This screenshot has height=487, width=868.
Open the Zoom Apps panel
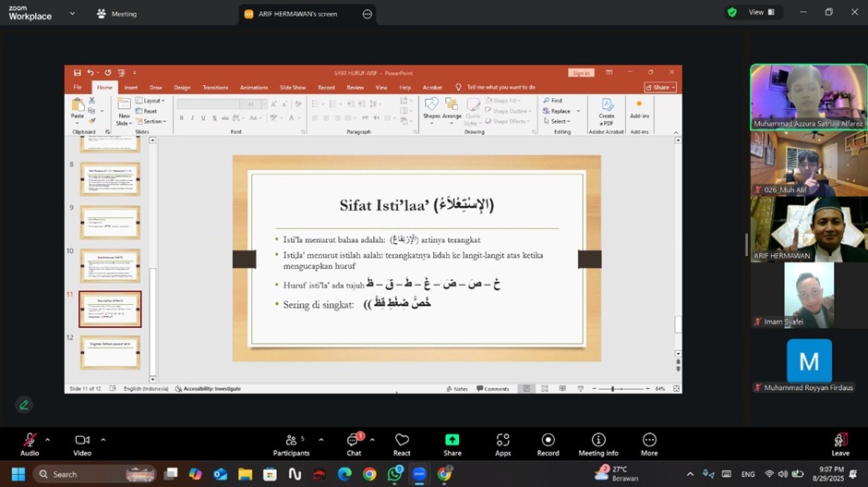[502, 444]
